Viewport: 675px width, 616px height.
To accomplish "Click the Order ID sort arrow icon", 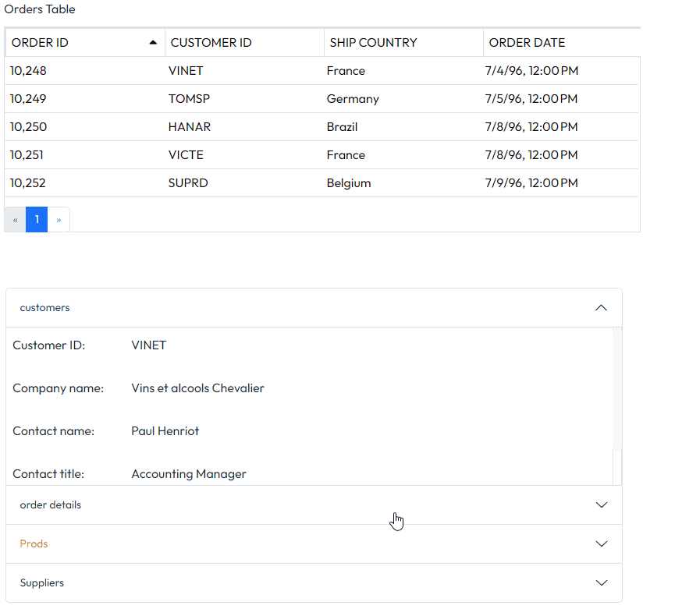I will pos(153,43).
